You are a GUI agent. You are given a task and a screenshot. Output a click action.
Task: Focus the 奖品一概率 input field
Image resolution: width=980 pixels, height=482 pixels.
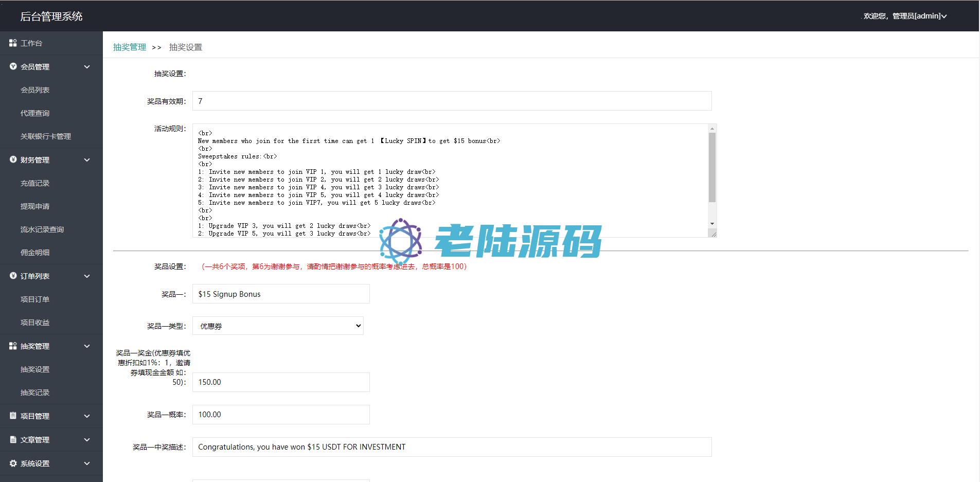281,415
